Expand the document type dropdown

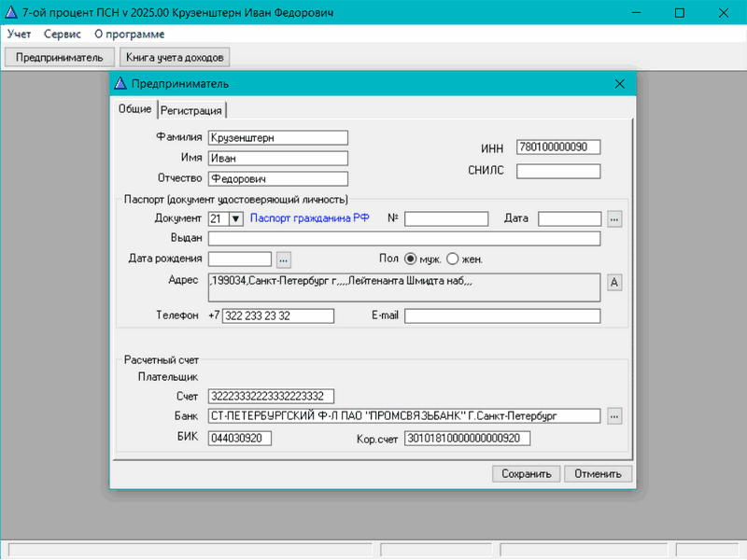click(235, 218)
